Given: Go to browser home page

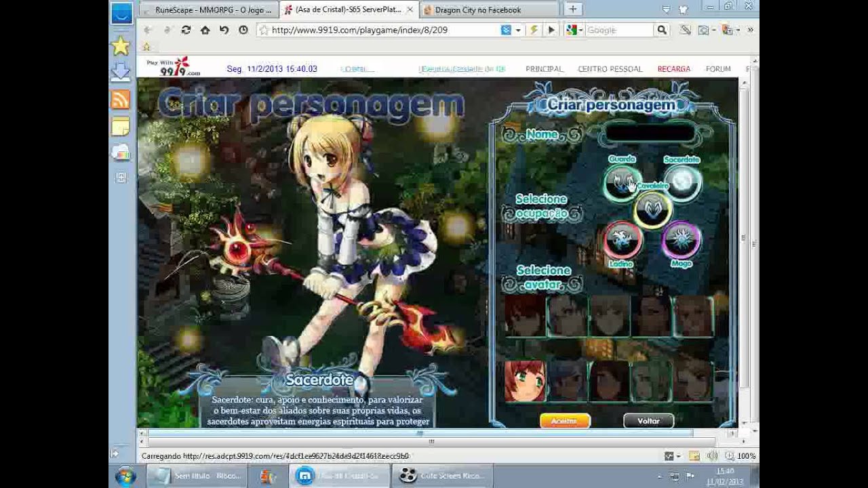Looking at the screenshot, I should click(x=205, y=30).
